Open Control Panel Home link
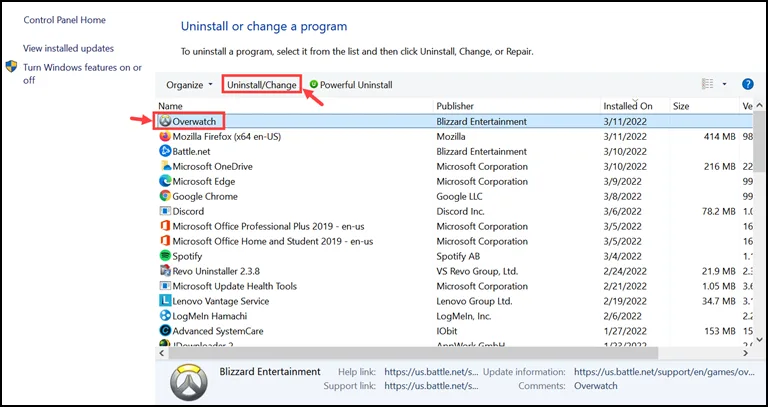 [65, 20]
